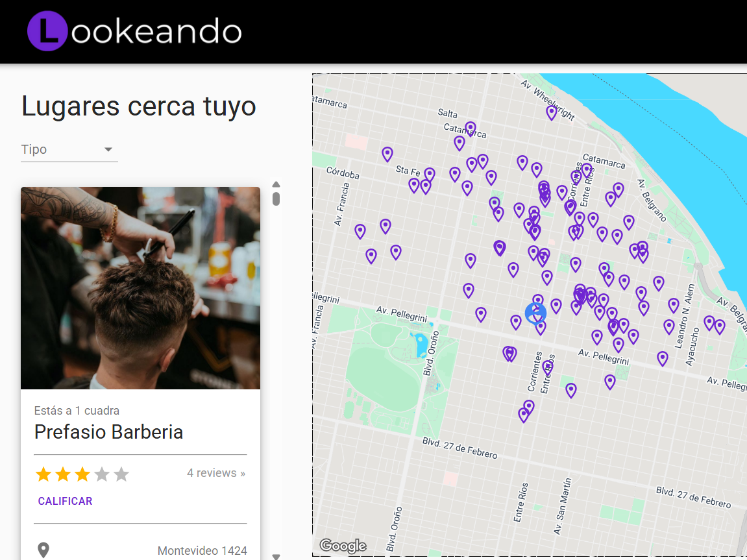The height and width of the screenshot is (560, 747).
Task: Choose the fourth gray rating star
Action: (102, 474)
